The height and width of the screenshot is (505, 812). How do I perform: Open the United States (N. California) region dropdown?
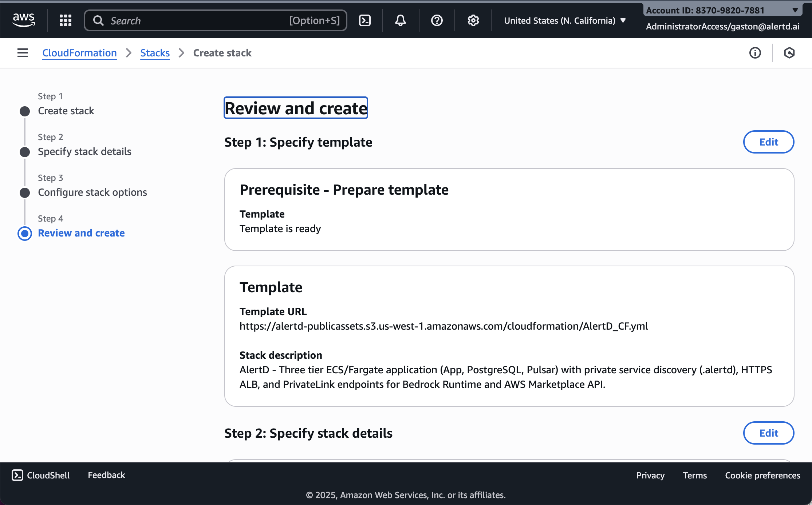click(x=564, y=20)
